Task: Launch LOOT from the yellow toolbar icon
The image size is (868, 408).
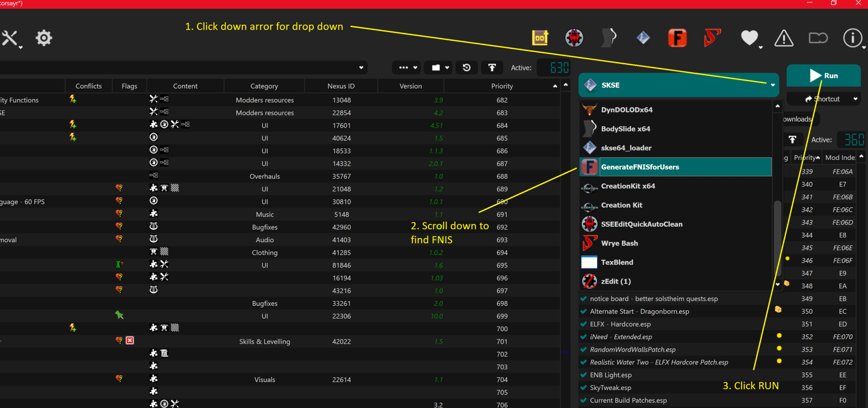Action: [540, 38]
